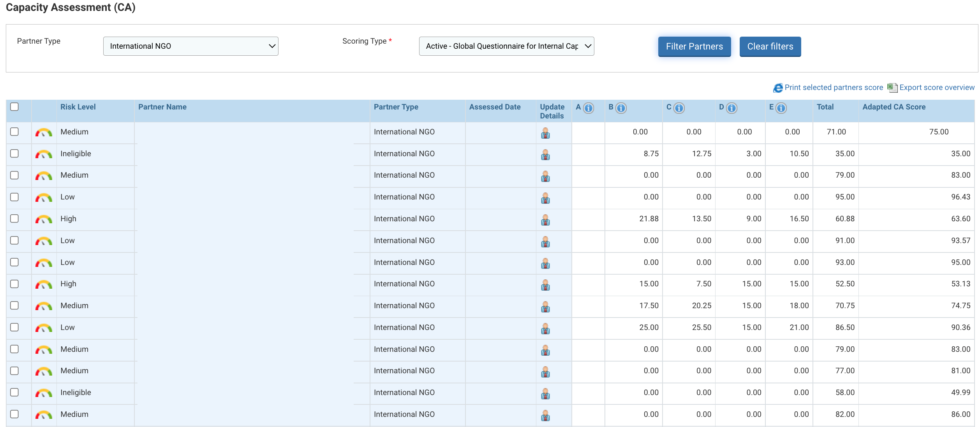980x427 pixels.
Task: Open update details for row totaling 70.75
Action: click(545, 307)
